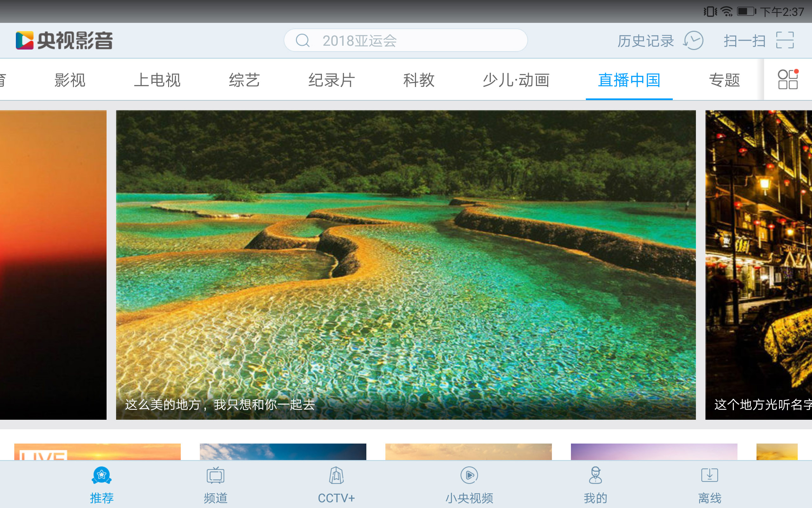Open the purple gradient thumbnail

[x=654, y=451]
